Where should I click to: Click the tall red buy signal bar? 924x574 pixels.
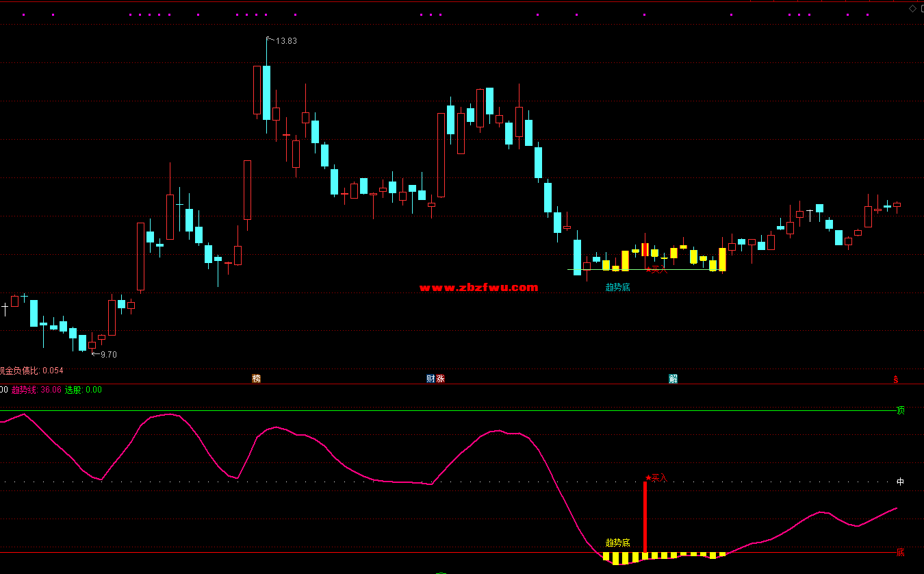pos(645,517)
